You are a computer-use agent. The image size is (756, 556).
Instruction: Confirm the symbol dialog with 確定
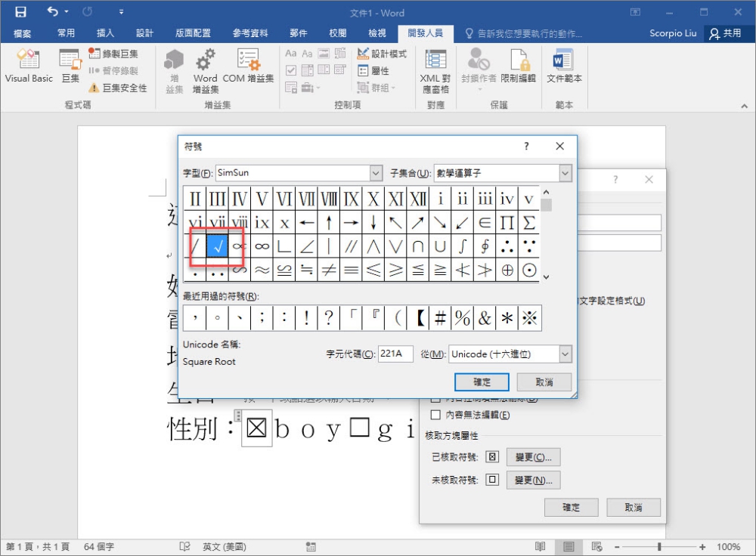pyautogui.click(x=482, y=381)
